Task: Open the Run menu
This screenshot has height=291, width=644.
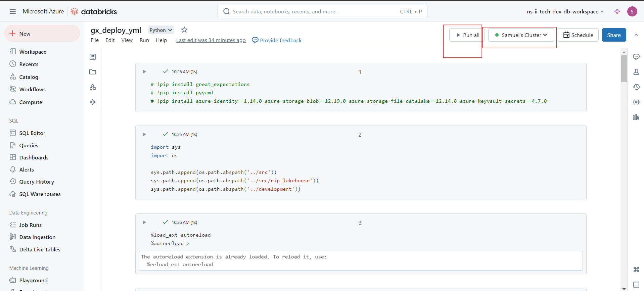Action: click(x=144, y=40)
